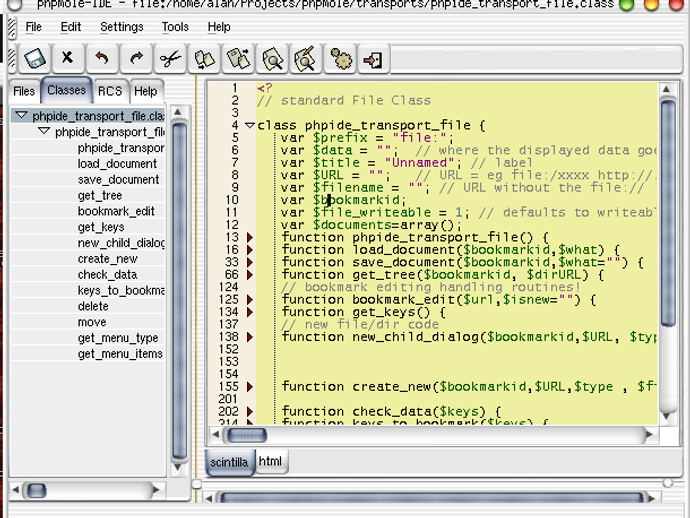Fold the class block at line 4
This screenshot has height=518, width=690.
point(250,125)
